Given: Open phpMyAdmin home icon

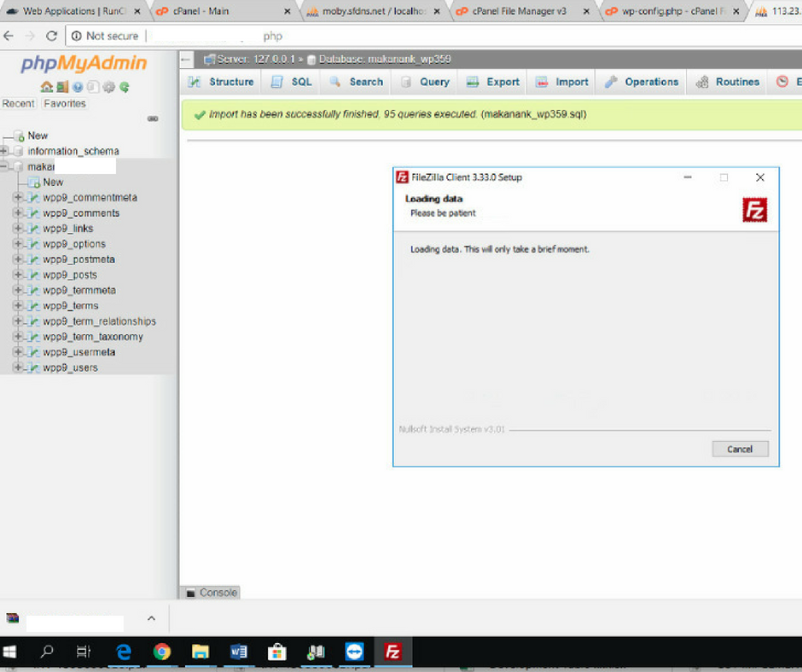Looking at the screenshot, I should 47,87.
